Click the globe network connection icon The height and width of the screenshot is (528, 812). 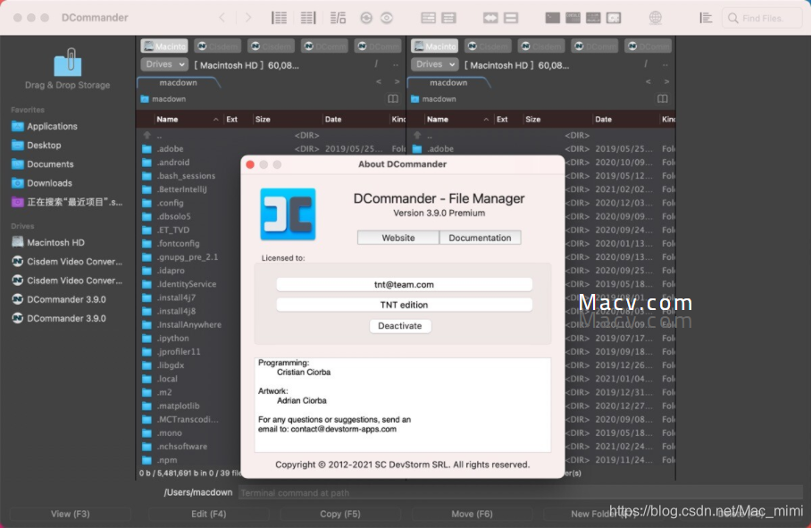point(655,18)
